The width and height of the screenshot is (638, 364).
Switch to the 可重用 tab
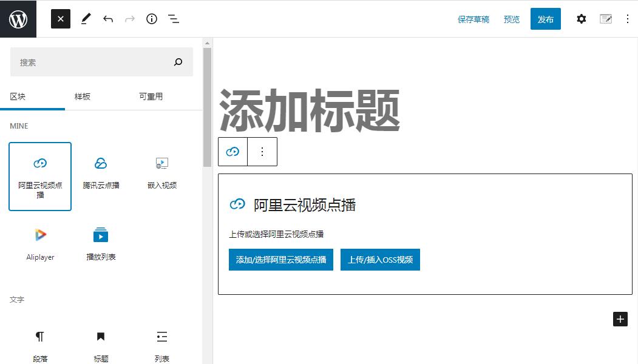(151, 97)
